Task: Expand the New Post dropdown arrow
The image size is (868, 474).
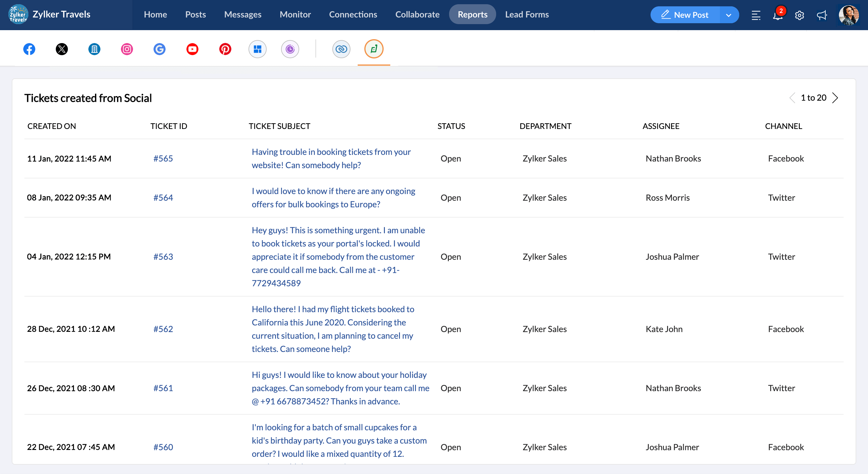Action: (728, 15)
